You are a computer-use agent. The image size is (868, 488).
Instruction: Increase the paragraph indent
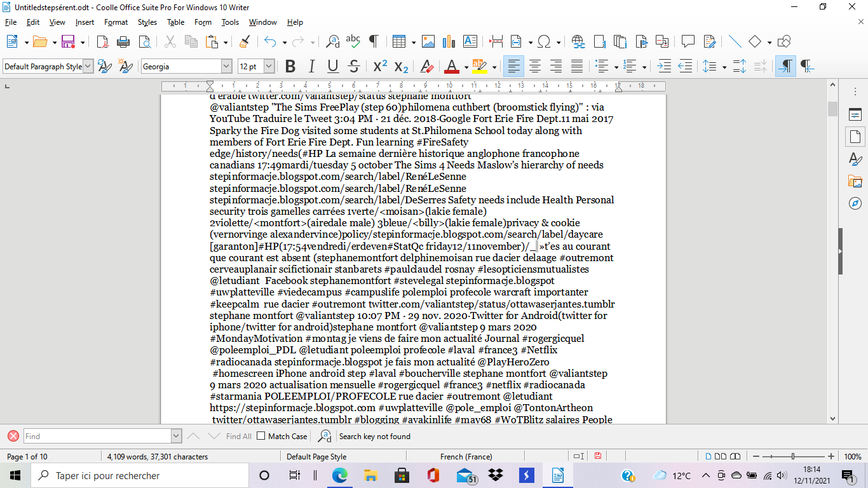(x=664, y=66)
